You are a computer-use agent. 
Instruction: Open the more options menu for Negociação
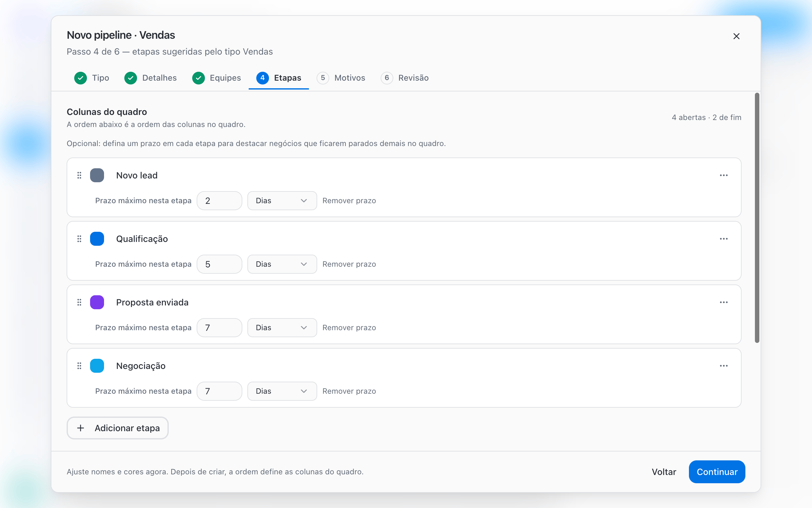pyautogui.click(x=724, y=366)
